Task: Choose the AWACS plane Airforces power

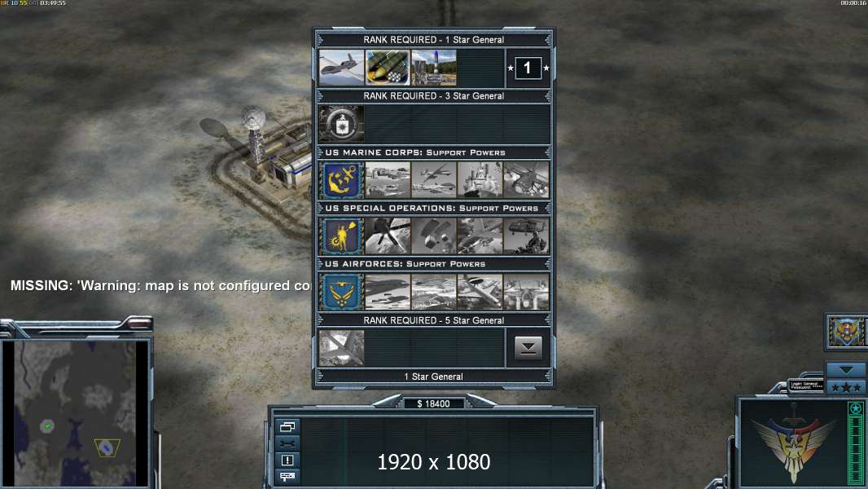Action: [480, 292]
